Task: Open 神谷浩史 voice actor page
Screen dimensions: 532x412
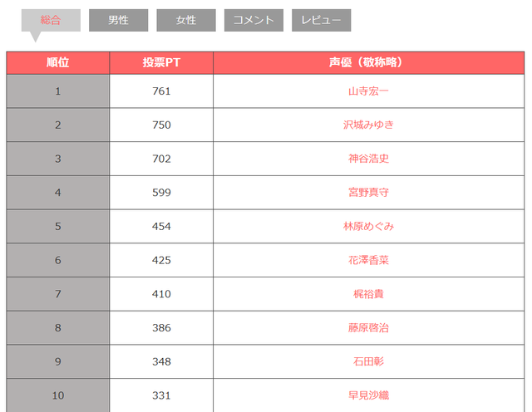Action: click(368, 159)
